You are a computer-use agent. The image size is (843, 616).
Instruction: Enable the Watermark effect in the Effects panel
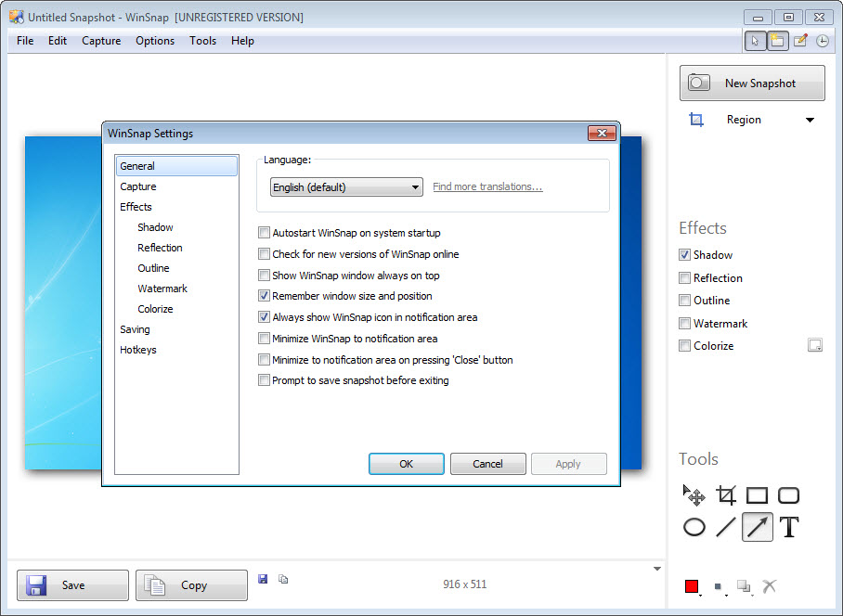pos(684,323)
